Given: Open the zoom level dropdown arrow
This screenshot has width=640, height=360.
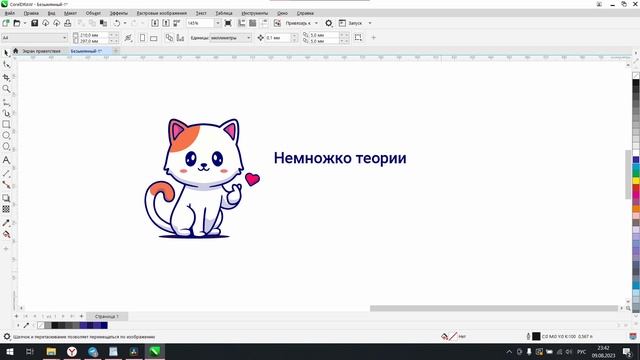Looking at the screenshot, I should [x=218, y=23].
